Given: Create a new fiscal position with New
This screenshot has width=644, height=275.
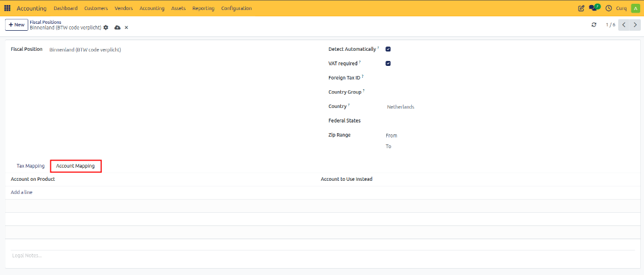Looking at the screenshot, I should 16,24.
